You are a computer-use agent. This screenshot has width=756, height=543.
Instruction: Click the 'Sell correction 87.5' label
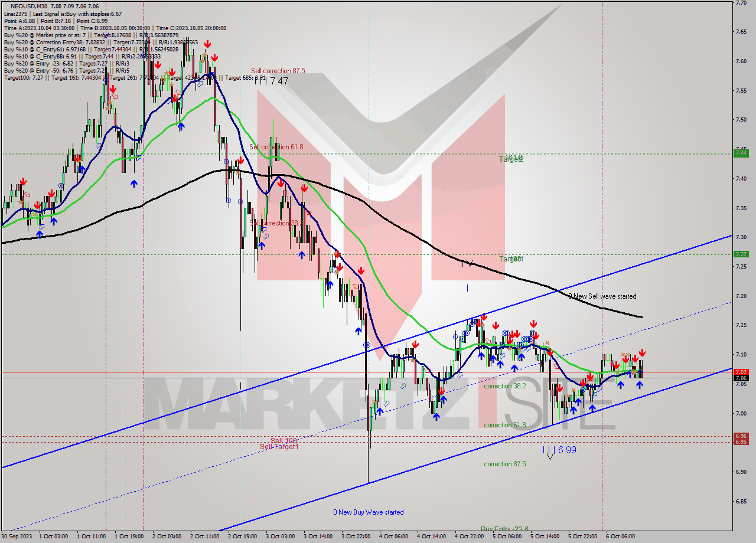pyautogui.click(x=278, y=70)
